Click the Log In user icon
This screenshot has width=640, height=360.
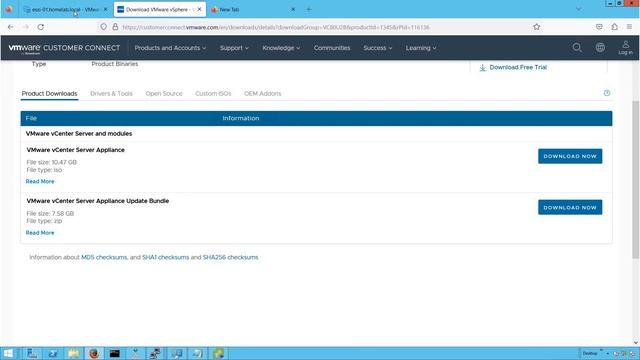point(625,47)
